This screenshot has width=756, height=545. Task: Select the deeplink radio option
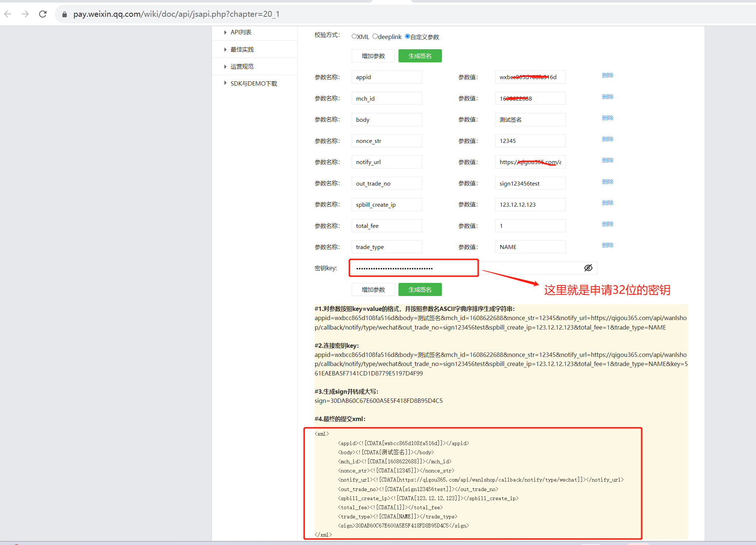(375, 36)
